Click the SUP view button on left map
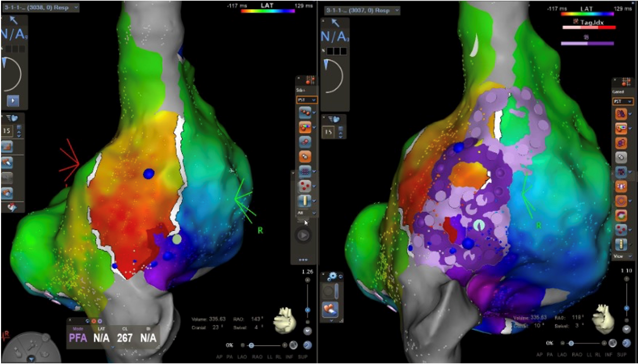This screenshot has width=638, height=364. [x=303, y=357]
